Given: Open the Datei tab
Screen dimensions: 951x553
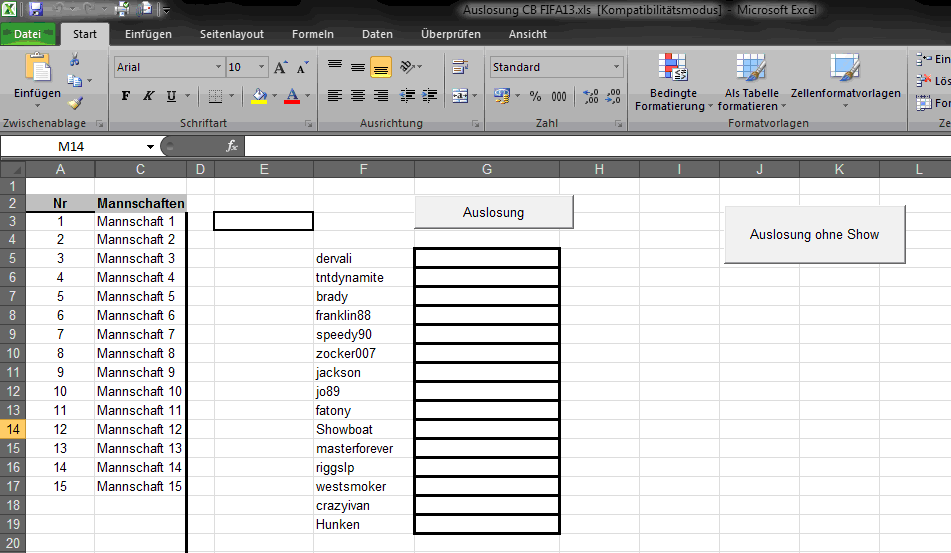Looking at the screenshot, I should click(28, 34).
